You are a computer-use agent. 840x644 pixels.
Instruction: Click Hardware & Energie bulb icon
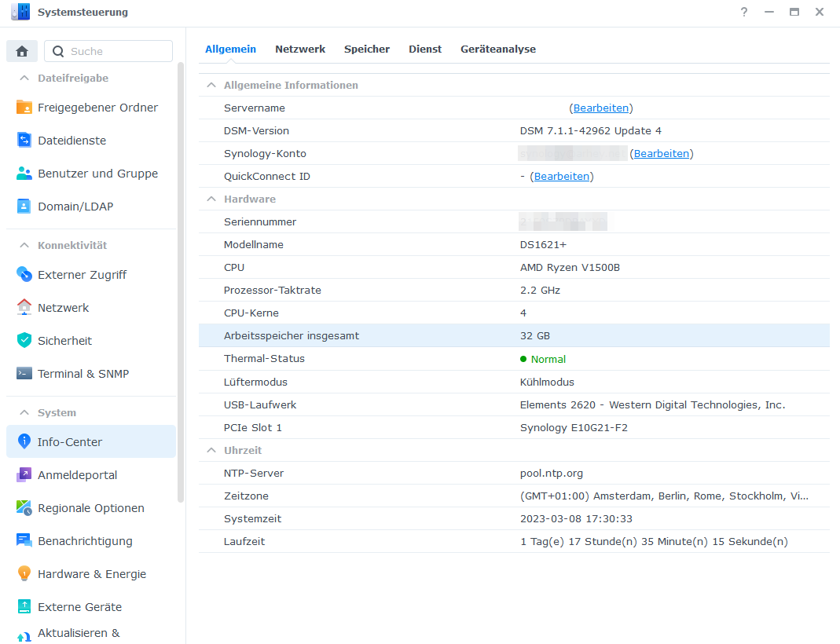pos(24,573)
